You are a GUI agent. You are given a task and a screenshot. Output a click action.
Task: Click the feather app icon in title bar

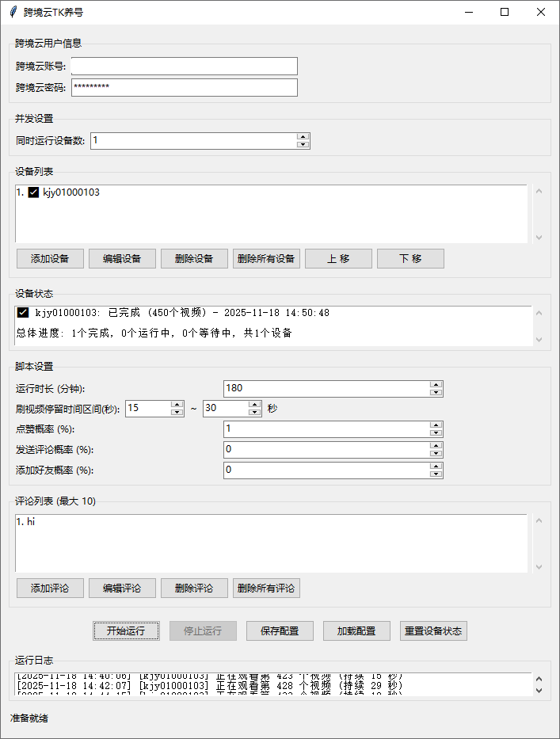pos(13,12)
